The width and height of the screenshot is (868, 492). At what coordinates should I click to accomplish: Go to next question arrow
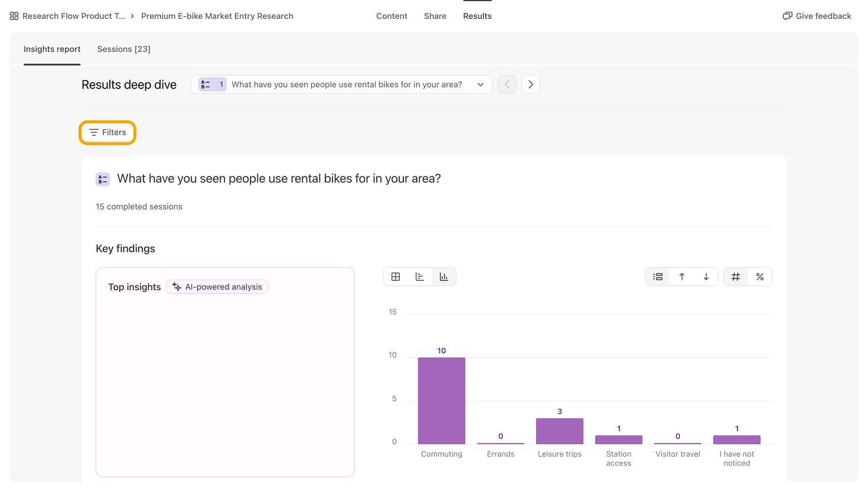[x=531, y=84]
